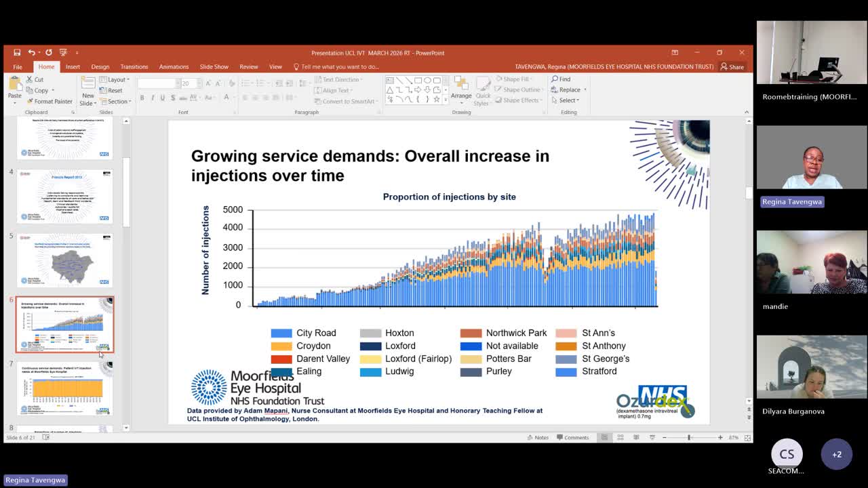Open the Insert ribbon tab
The image size is (868, 488).
[x=73, y=66]
